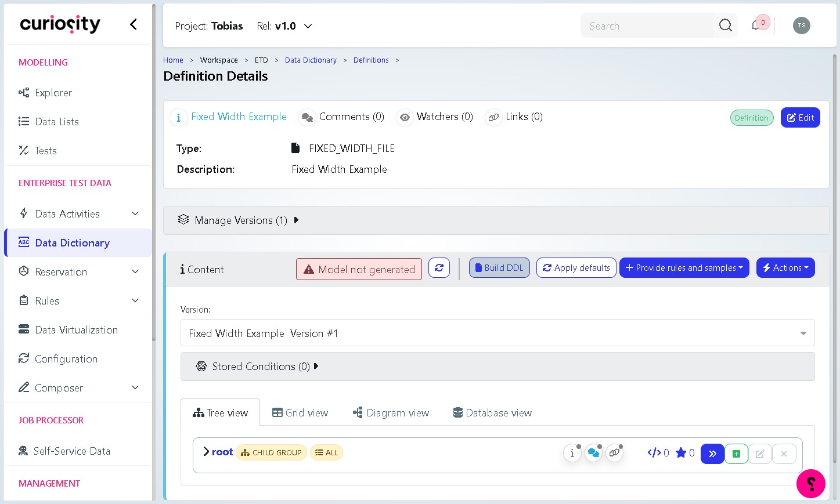The width and height of the screenshot is (840, 504).
Task: Open the release v1.0 dropdown
Action: click(284, 26)
